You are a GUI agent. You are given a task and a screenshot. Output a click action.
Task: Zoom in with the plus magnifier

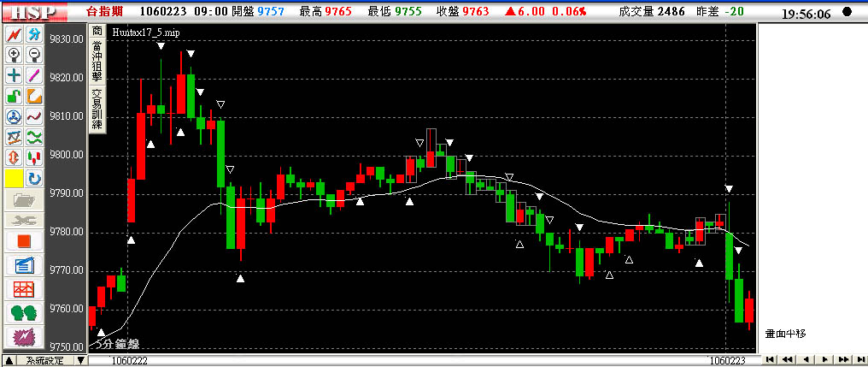click(x=14, y=55)
